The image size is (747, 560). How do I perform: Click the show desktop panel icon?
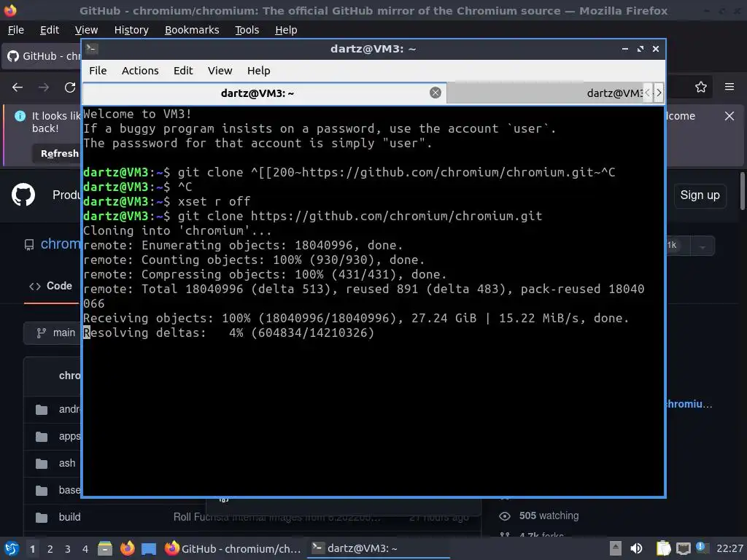coord(149,549)
